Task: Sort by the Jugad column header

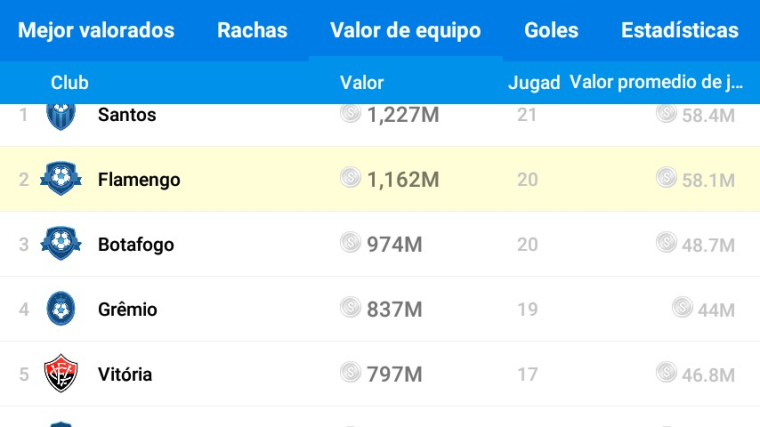Action: point(534,83)
